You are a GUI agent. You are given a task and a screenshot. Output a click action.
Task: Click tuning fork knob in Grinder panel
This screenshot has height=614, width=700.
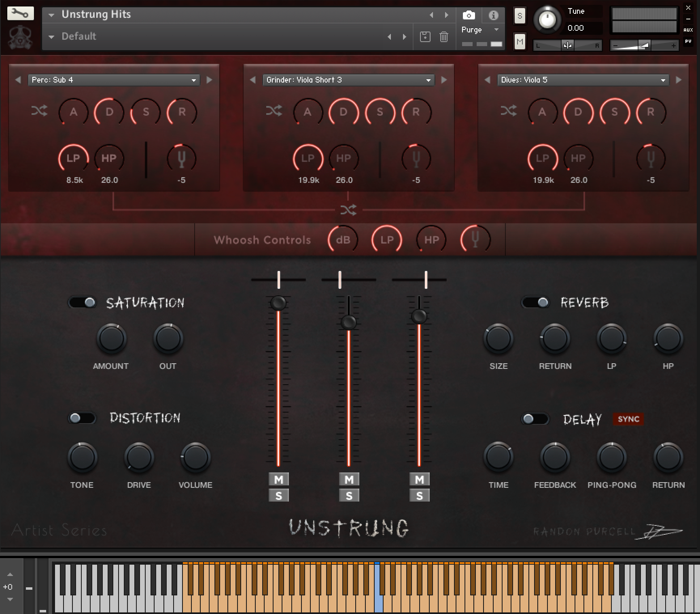[x=416, y=159]
